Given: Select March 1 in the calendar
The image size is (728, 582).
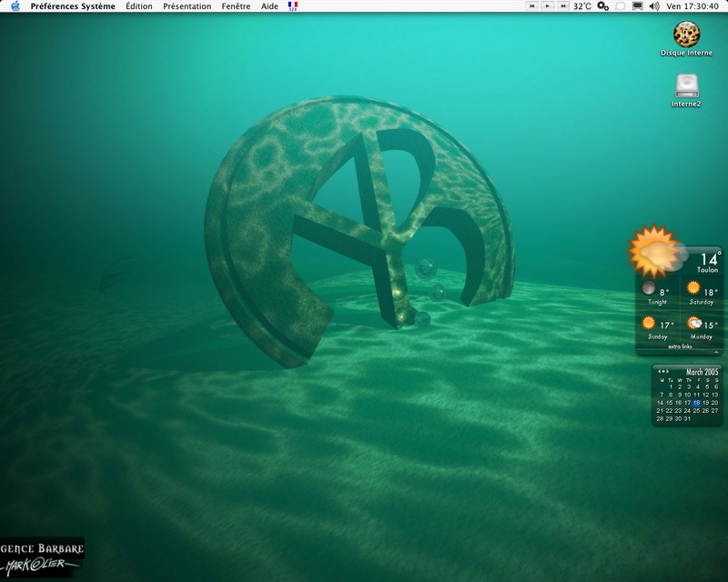Looking at the screenshot, I should pyautogui.click(x=671, y=387).
